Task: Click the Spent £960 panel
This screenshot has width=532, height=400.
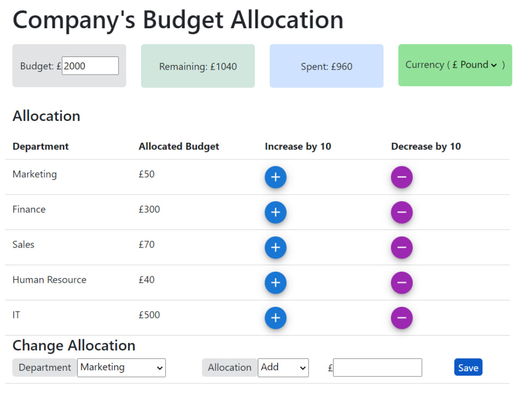Action: click(x=327, y=67)
